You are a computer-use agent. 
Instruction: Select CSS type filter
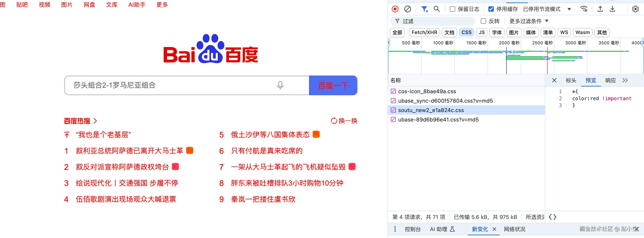(466, 32)
